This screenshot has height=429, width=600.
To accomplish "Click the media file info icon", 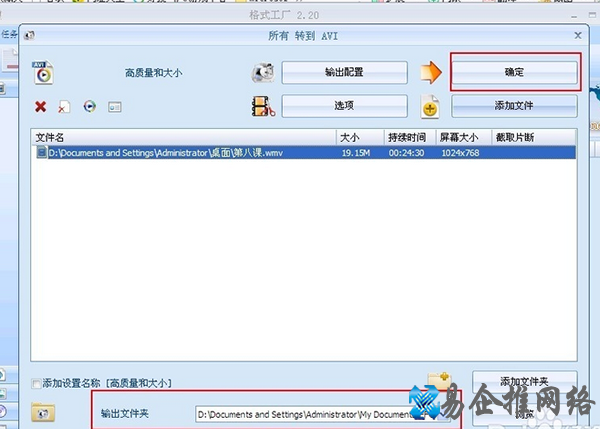I will pyautogui.click(x=115, y=107).
